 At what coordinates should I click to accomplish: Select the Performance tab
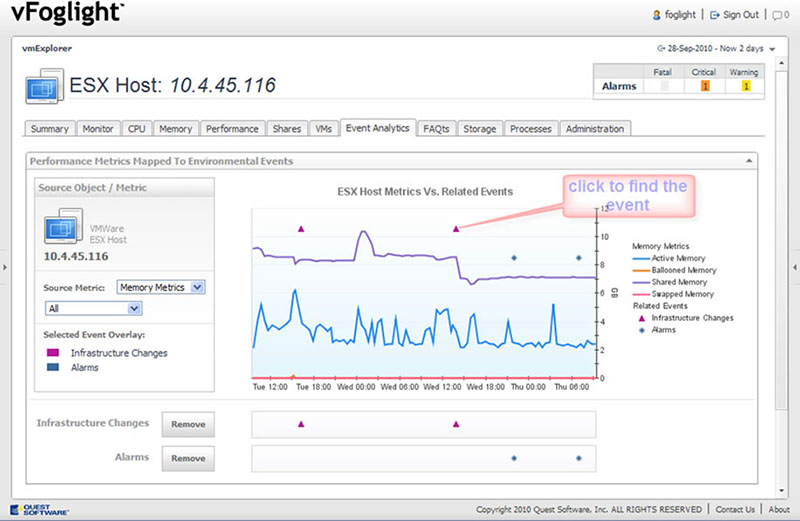click(232, 129)
